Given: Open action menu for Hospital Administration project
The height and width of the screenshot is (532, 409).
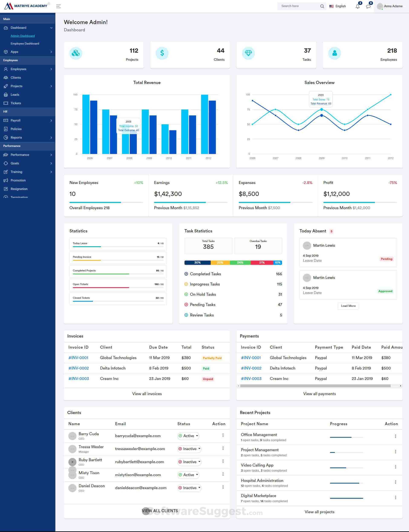Looking at the screenshot, I should point(395,482).
